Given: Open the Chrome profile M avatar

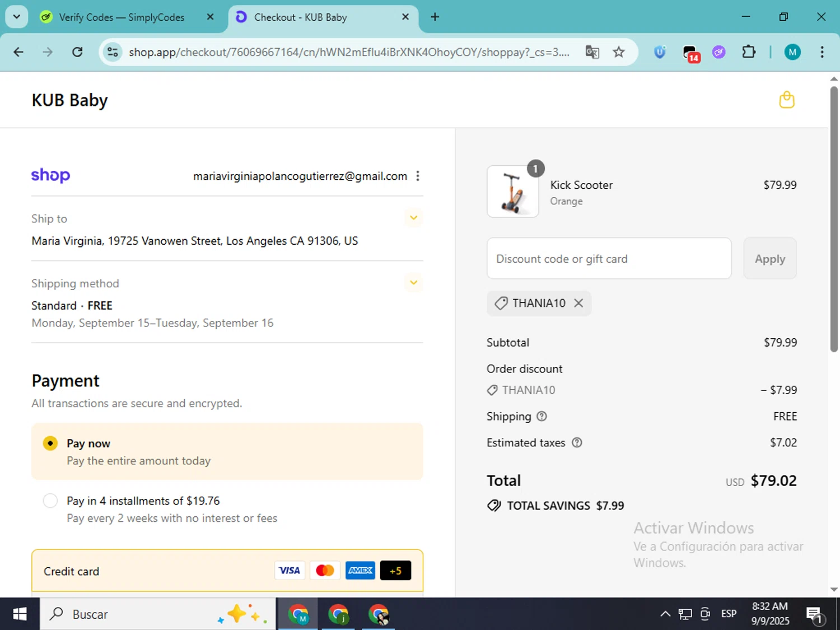Looking at the screenshot, I should pyautogui.click(x=792, y=52).
